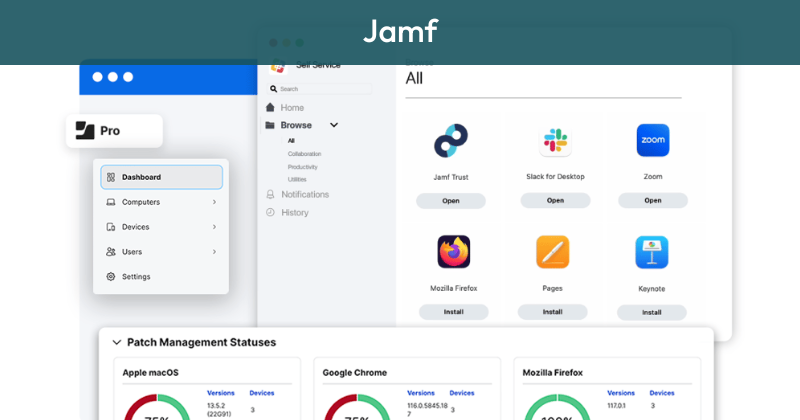Click the Apple macOS card title
Screen dimensions: 800x420
click(151, 373)
